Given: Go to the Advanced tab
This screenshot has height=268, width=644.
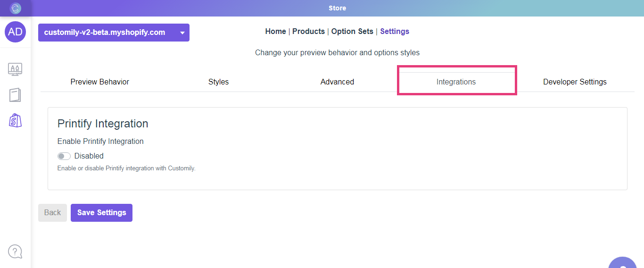Looking at the screenshot, I should click(337, 82).
